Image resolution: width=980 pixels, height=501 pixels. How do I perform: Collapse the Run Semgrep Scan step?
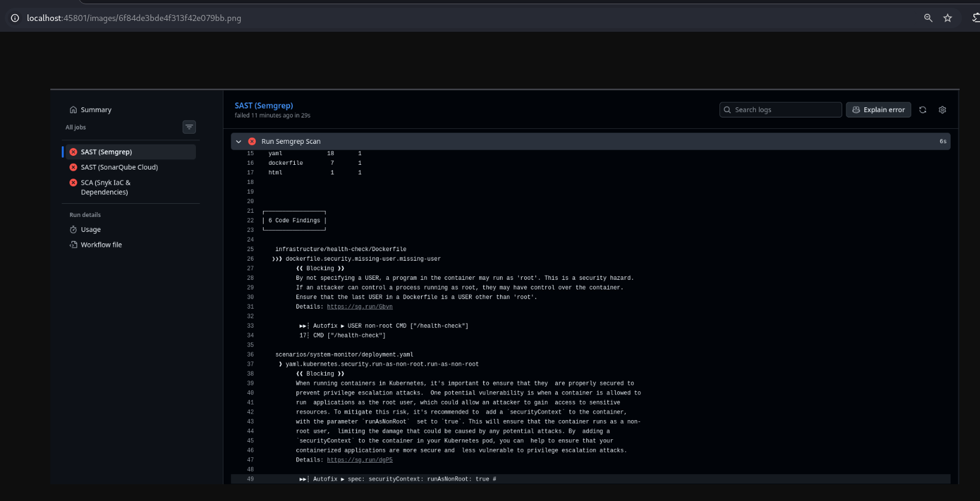pos(238,141)
